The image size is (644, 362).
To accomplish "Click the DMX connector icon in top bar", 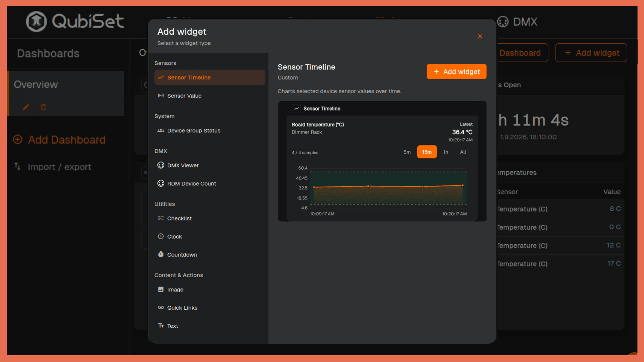I will coord(502,22).
